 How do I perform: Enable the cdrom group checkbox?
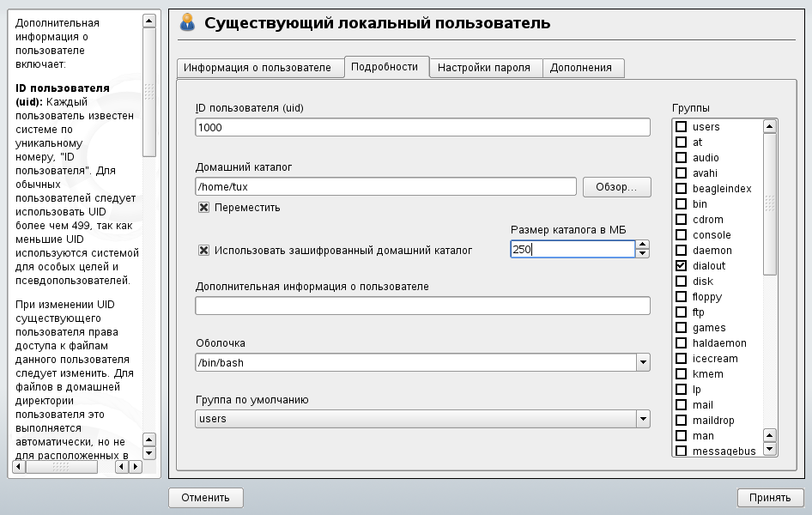click(682, 220)
